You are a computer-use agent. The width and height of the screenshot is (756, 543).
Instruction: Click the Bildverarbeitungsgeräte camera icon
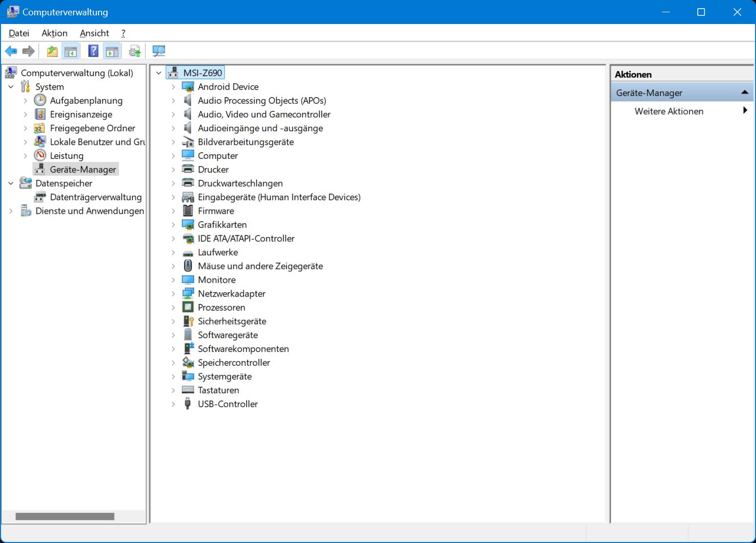pos(188,142)
